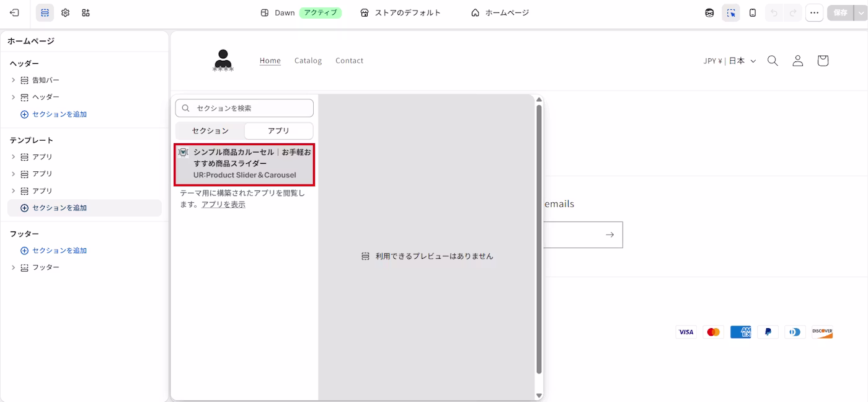Image resolution: width=868 pixels, height=402 pixels.
Task: Add section under ヘッダー group
Action: pyautogui.click(x=54, y=114)
